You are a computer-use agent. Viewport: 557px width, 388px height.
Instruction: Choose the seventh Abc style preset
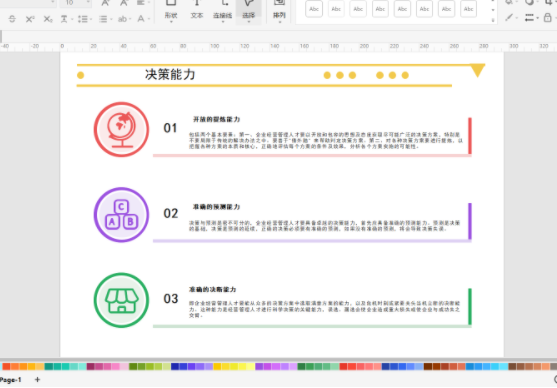(x=447, y=9)
